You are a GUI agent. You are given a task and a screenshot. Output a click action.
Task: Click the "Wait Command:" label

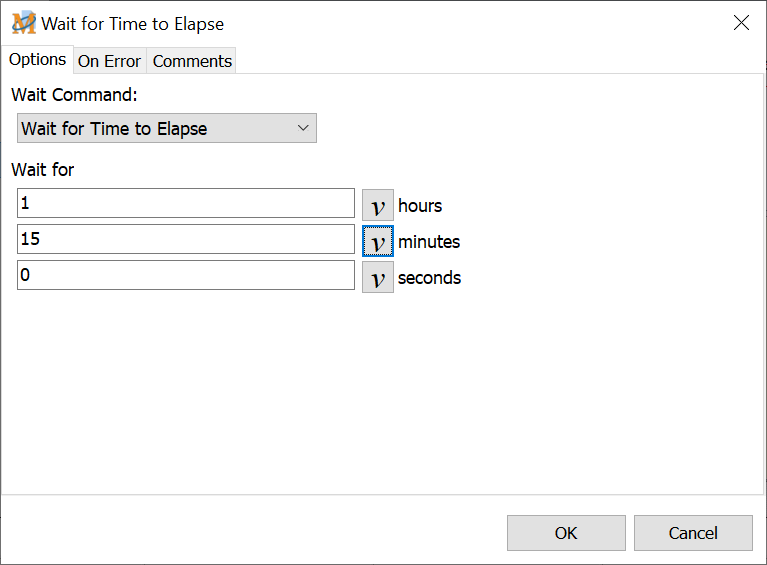point(74,95)
